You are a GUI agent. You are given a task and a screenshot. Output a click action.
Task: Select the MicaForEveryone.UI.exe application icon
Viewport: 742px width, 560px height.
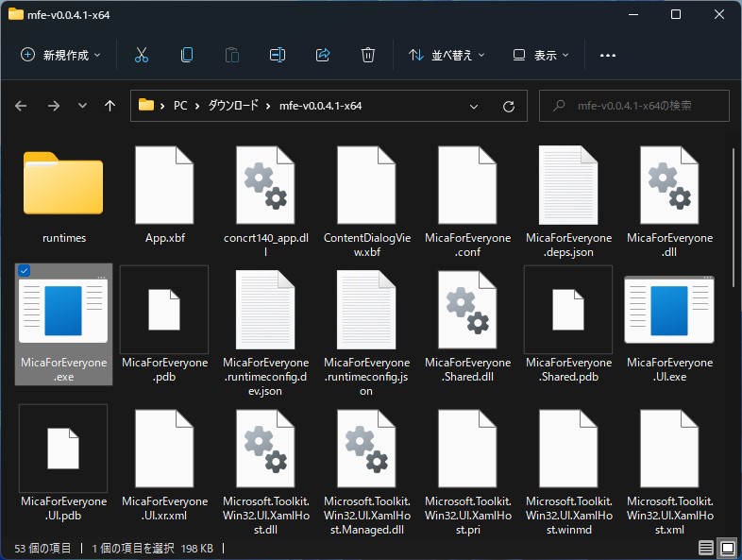tap(669, 311)
